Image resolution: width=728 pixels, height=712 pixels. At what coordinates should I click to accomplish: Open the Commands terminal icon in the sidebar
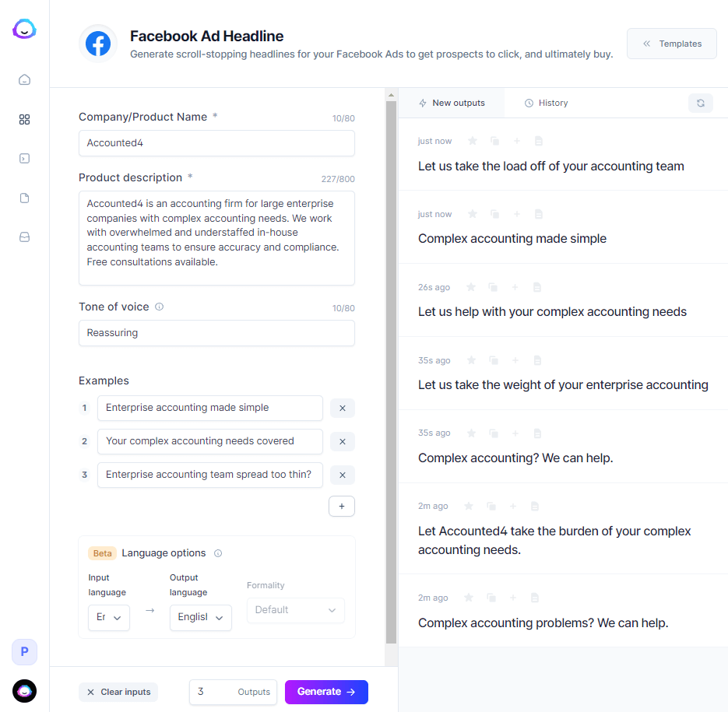[24, 159]
